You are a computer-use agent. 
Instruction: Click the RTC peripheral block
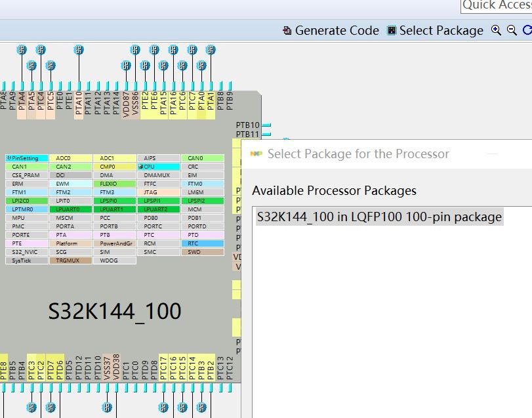(x=203, y=243)
